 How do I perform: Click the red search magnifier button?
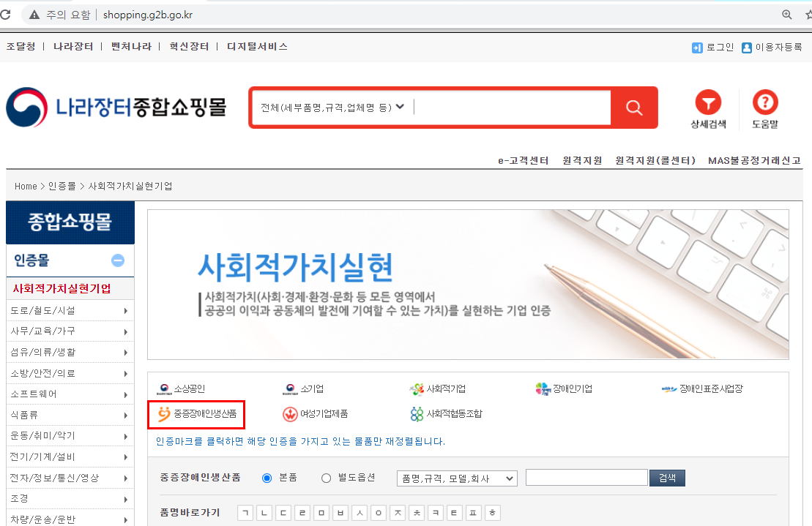coord(634,108)
